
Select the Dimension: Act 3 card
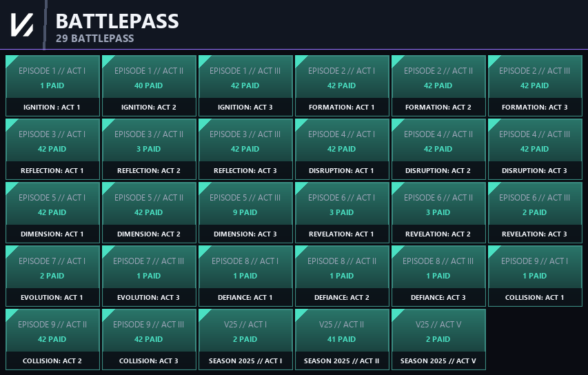[245, 212]
